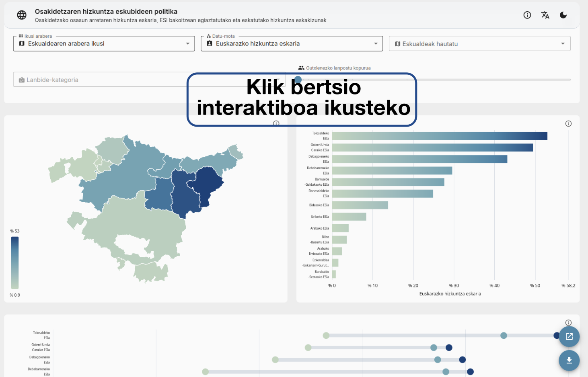Open the info icon above the dot-plot chart
588x377 pixels.
[568, 322]
